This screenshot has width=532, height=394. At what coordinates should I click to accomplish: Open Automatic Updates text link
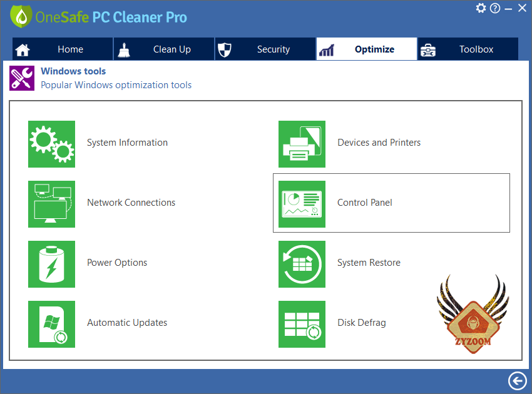[x=127, y=323]
